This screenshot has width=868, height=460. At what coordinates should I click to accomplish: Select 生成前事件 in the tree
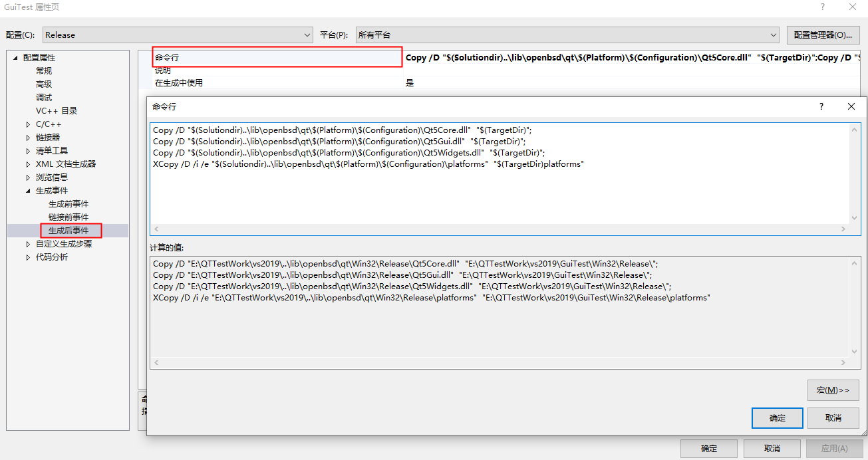coord(69,204)
